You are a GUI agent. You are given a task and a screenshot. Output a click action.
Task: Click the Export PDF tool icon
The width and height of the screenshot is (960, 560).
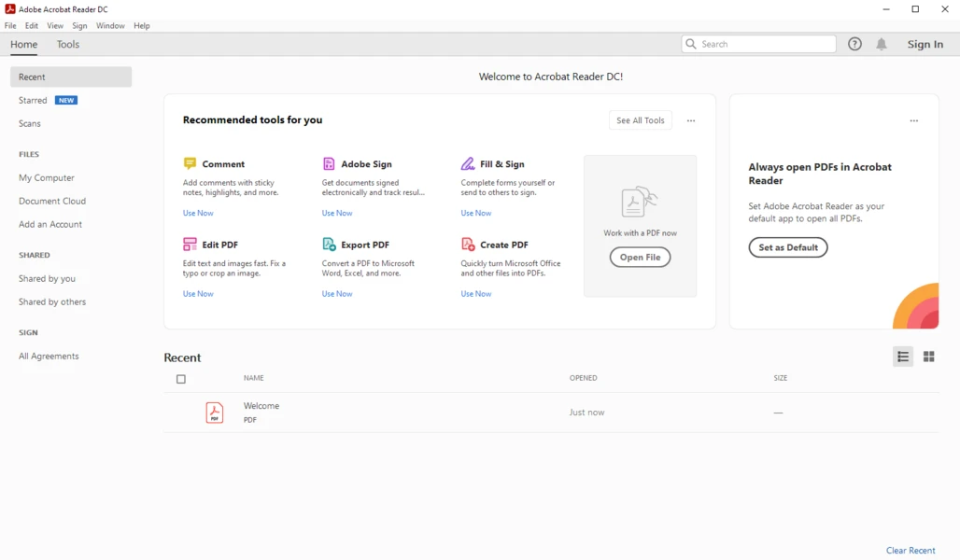[329, 245]
